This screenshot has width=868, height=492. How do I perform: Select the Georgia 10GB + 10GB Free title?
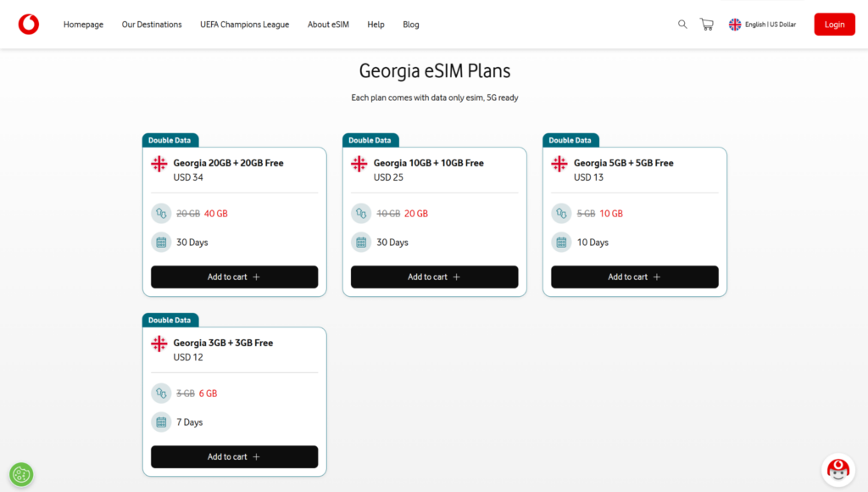click(x=428, y=163)
